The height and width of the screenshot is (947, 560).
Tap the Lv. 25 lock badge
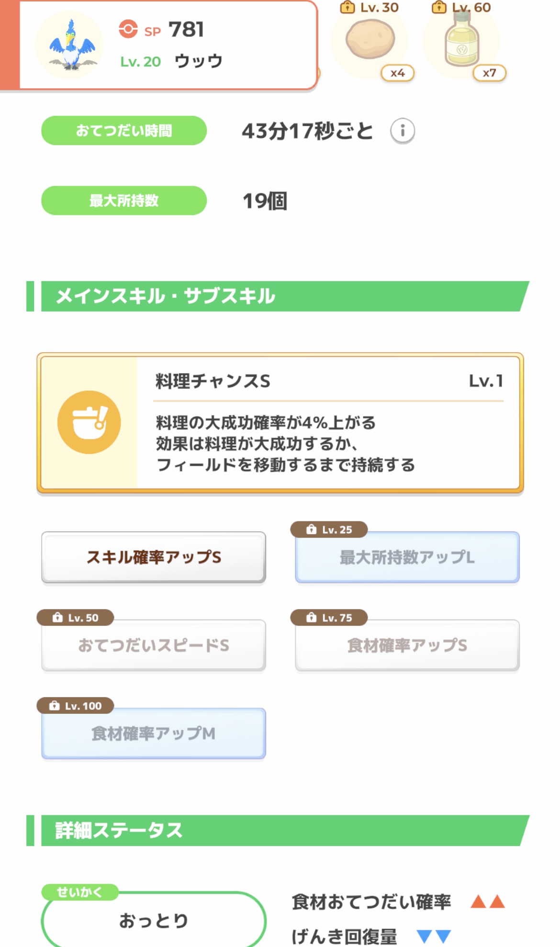(x=329, y=530)
